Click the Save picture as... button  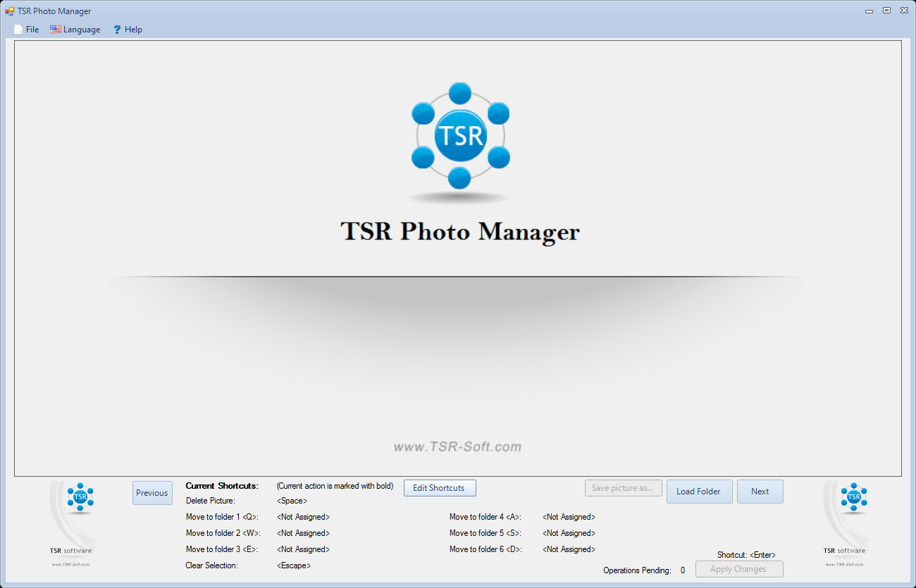point(623,488)
